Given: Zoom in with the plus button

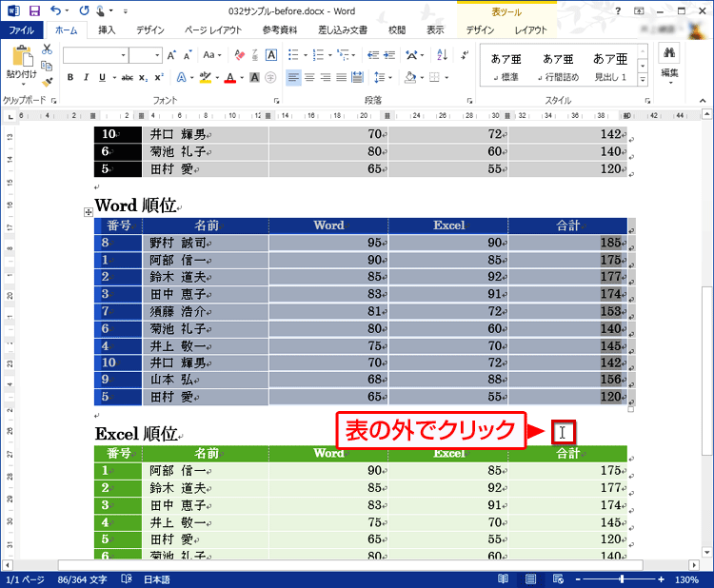Looking at the screenshot, I should coord(661,579).
